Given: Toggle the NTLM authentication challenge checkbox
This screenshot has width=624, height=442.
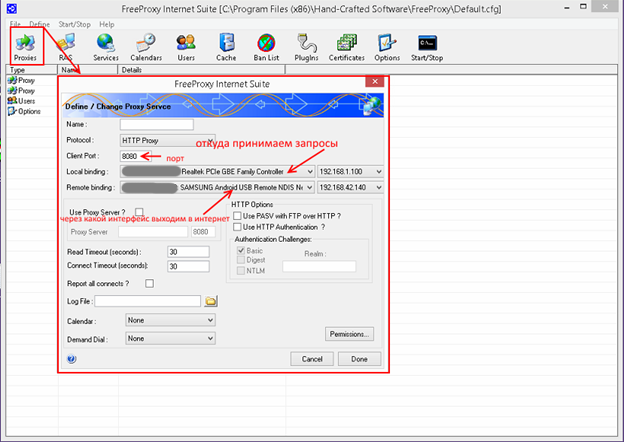Looking at the screenshot, I should (241, 271).
